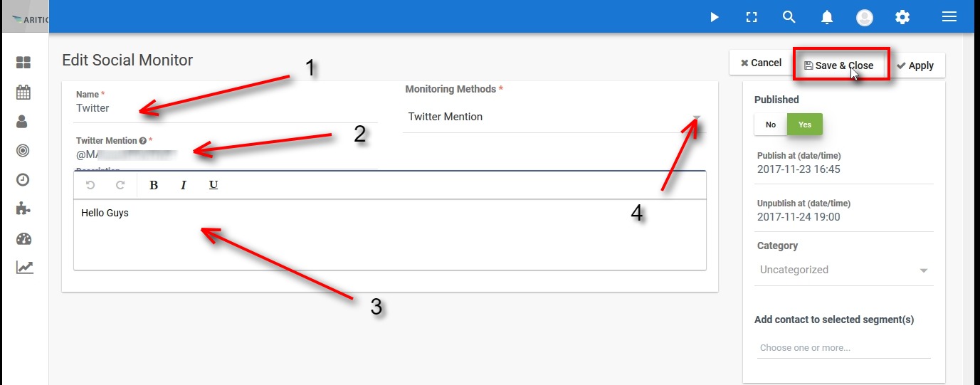Set Published to Yes
980x385 pixels.
[805, 125]
